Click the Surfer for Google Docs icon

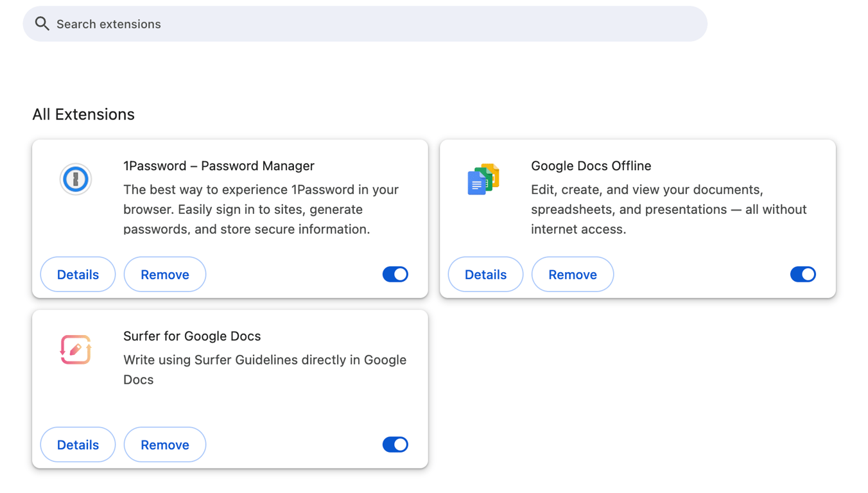coord(75,349)
